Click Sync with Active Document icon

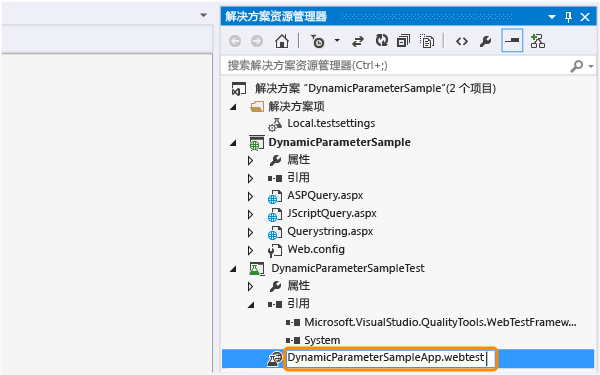(358, 41)
